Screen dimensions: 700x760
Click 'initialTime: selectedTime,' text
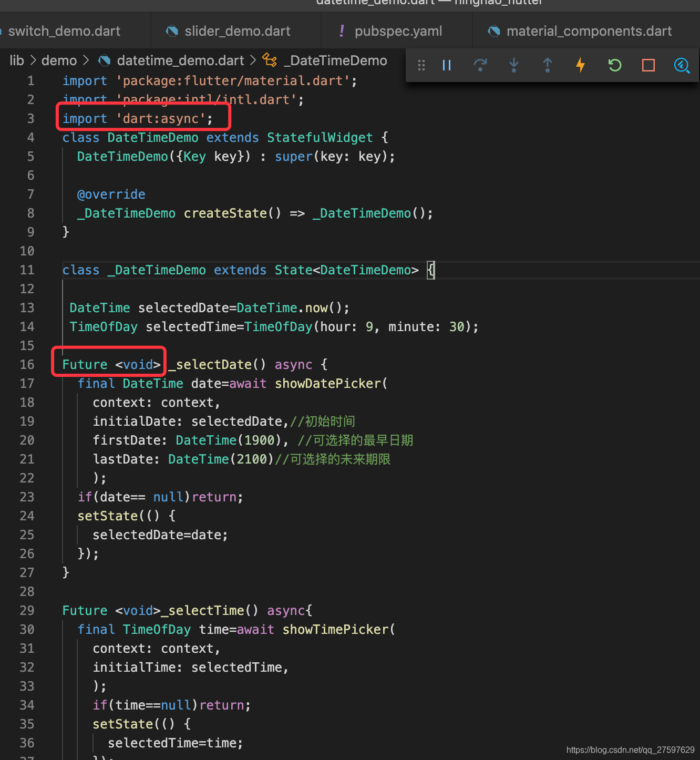coord(191,667)
